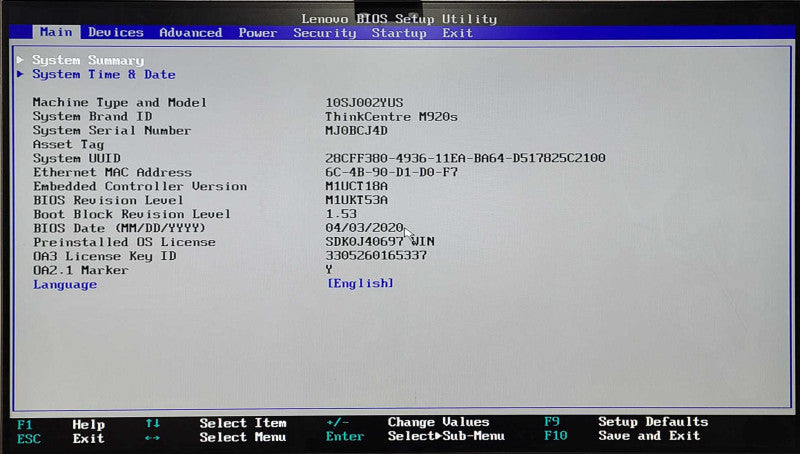This screenshot has width=800, height=454.
Task: Open the Security tab
Action: [324, 33]
